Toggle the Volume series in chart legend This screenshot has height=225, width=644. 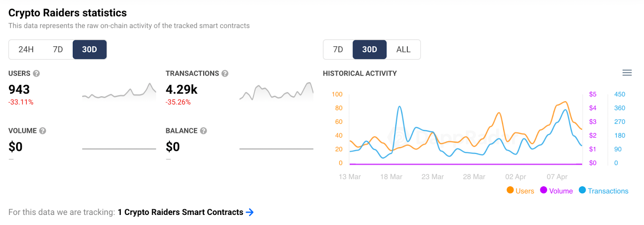(561, 191)
